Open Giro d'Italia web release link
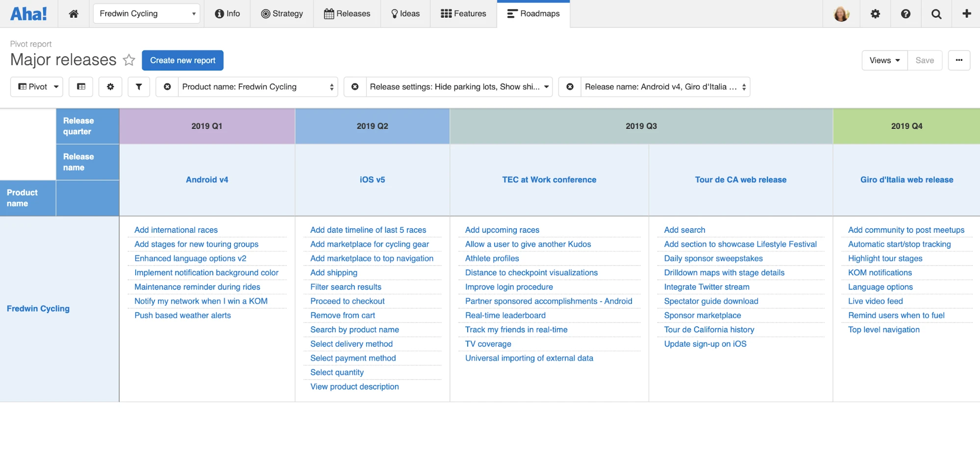980x458 pixels. click(x=906, y=180)
